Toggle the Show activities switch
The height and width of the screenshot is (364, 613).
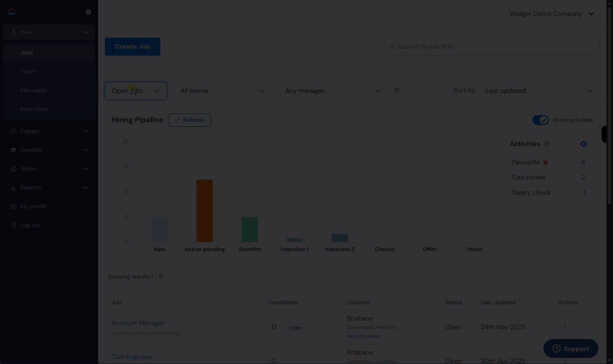click(x=541, y=120)
